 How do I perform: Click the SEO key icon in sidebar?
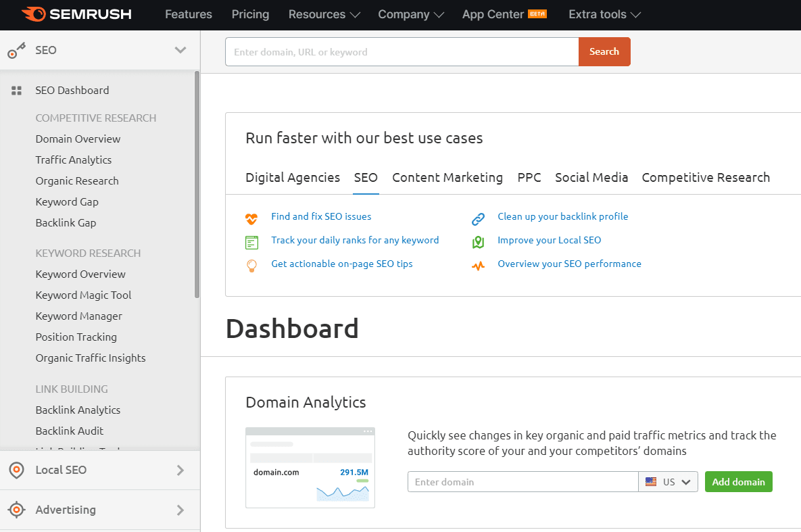(16, 51)
